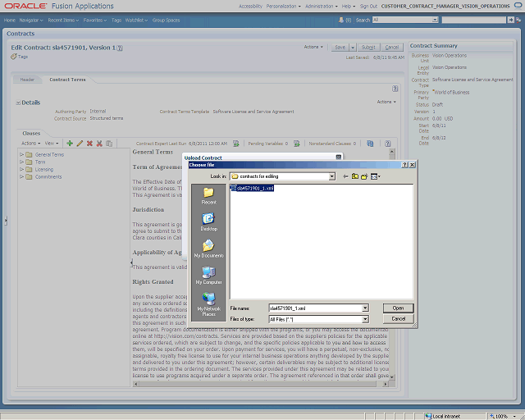Create a new folder in file dialog
This screenshot has width=525, height=420.
pos(364,176)
